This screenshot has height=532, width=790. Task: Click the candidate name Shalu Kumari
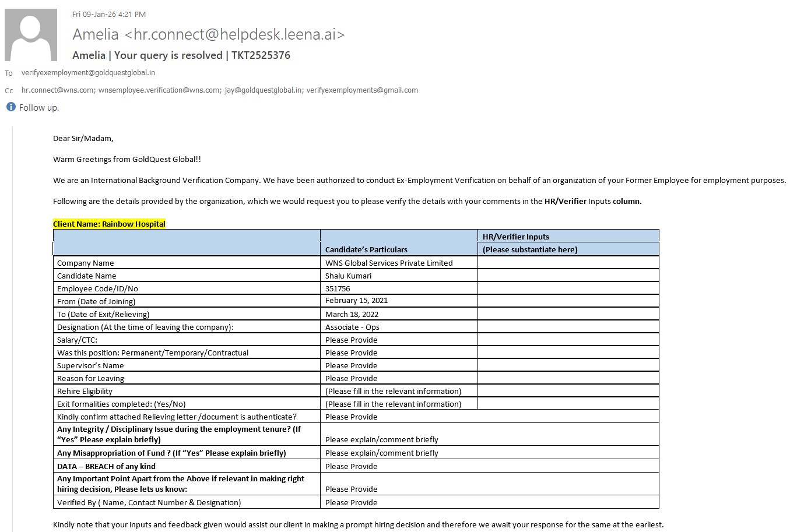coord(348,276)
